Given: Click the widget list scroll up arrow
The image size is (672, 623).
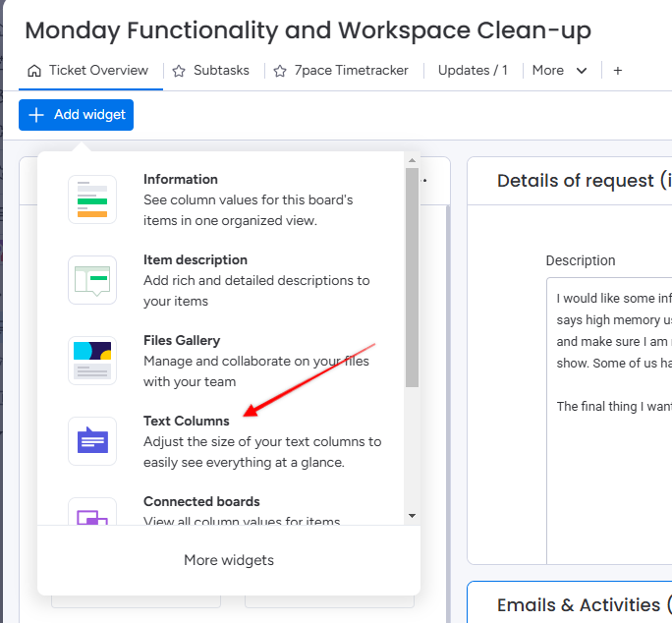Looking at the screenshot, I should tap(412, 160).
